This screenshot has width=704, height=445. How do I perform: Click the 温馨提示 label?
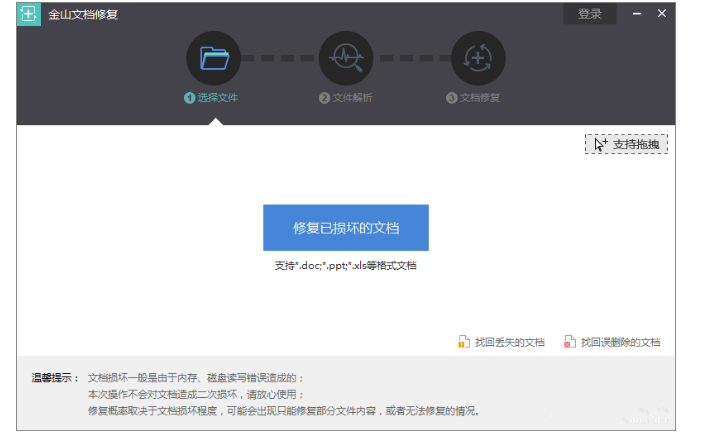(55, 378)
